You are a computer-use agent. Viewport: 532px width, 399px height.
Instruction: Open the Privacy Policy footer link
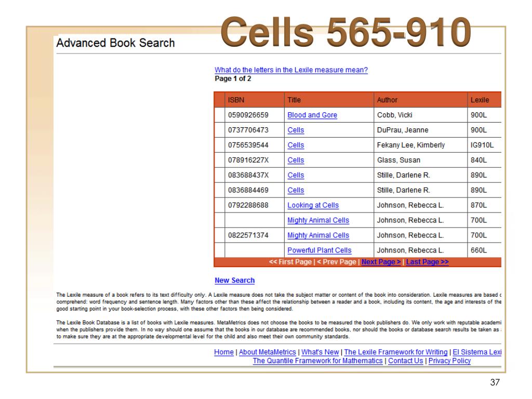pyautogui.click(x=449, y=361)
